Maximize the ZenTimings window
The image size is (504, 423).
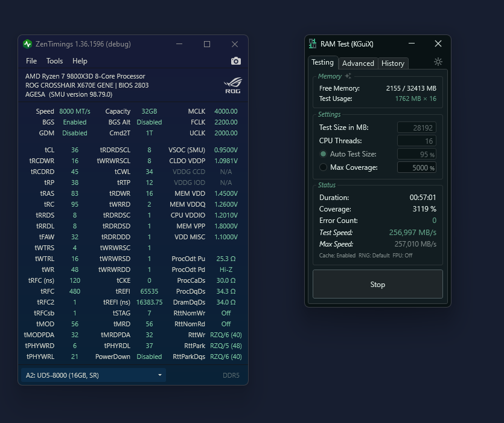[x=207, y=44]
